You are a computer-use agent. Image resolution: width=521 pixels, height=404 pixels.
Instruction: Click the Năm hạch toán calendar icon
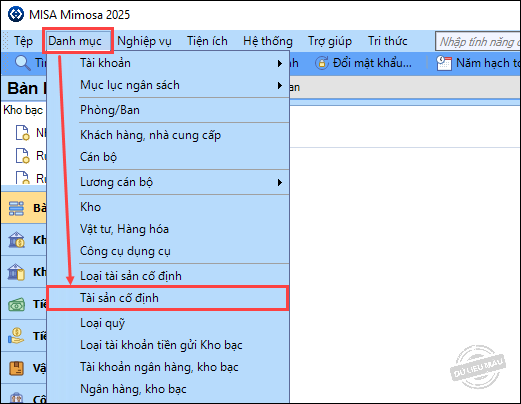(x=444, y=63)
